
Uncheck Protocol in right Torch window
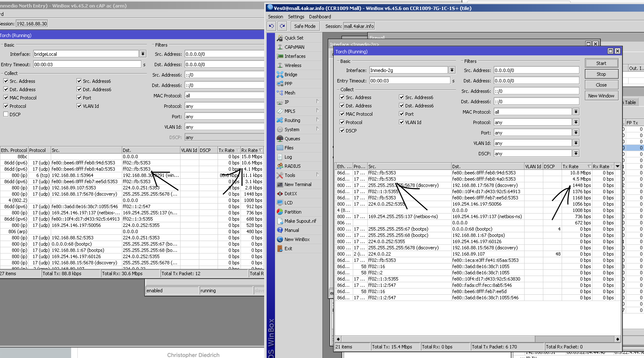pyautogui.click(x=342, y=122)
